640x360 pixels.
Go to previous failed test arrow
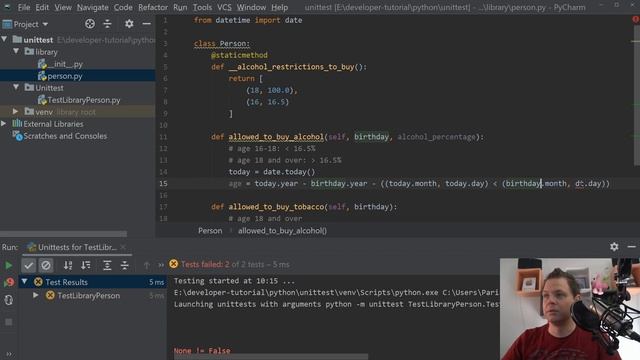point(147,265)
